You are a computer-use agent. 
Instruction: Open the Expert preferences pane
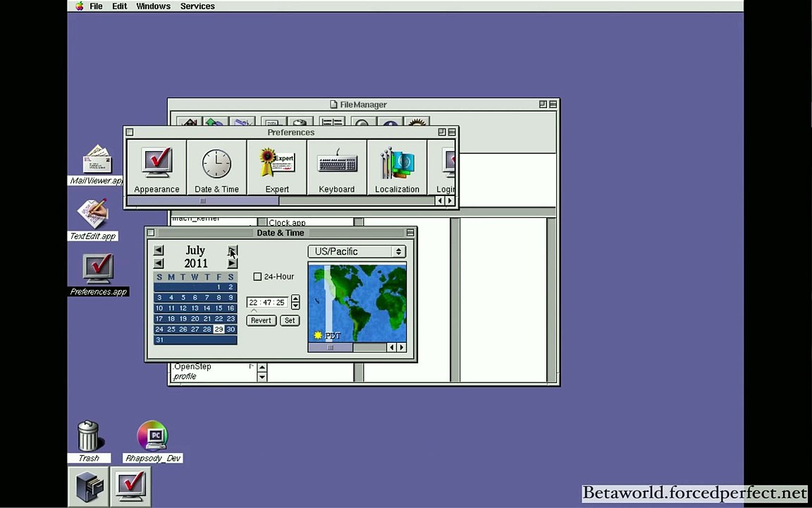point(277,167)
